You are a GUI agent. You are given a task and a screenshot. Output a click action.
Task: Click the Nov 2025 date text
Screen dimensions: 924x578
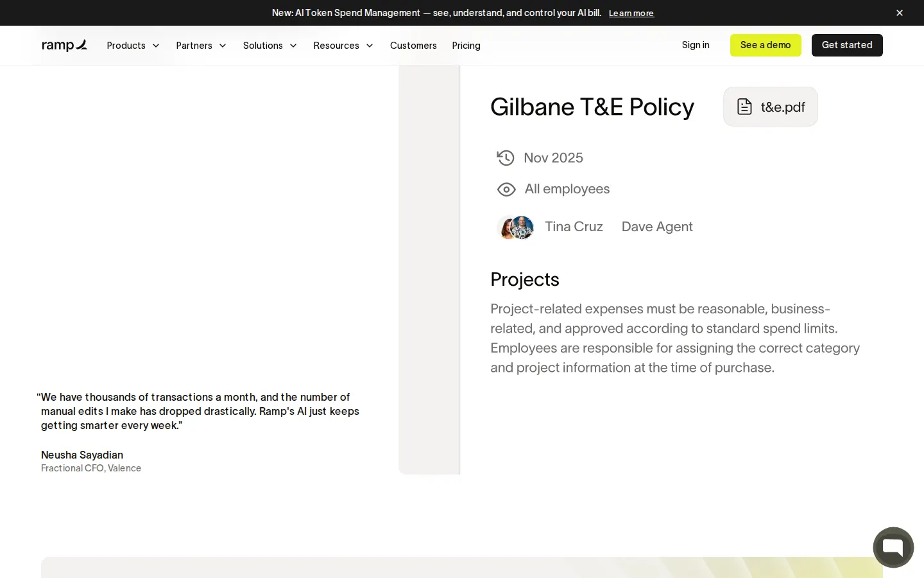point(553,158)
